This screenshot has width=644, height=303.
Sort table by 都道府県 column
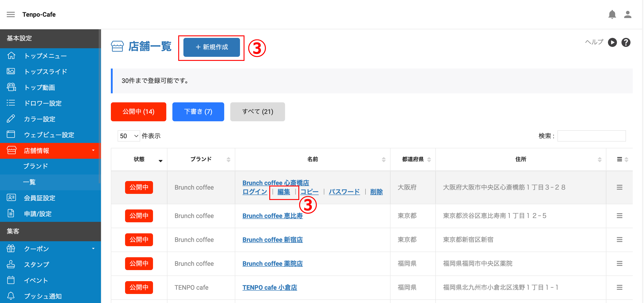pyautogui.click(x=413, y=159)
